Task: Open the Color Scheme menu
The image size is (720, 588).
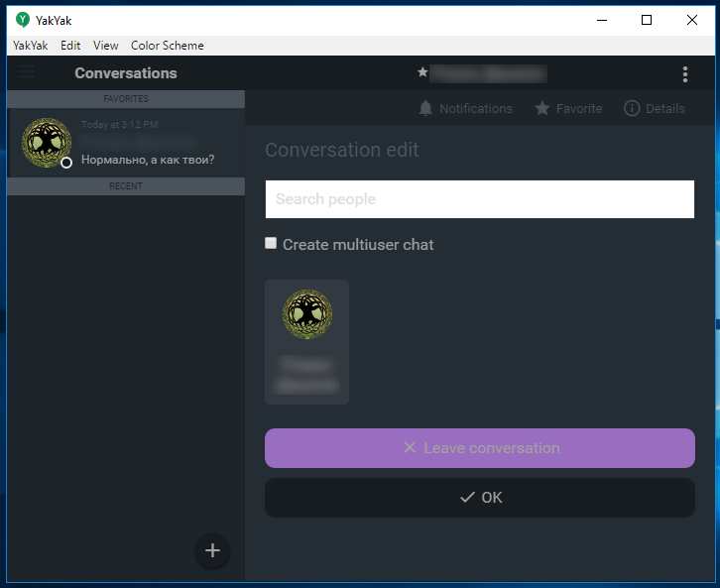Action: coord(167,46)
